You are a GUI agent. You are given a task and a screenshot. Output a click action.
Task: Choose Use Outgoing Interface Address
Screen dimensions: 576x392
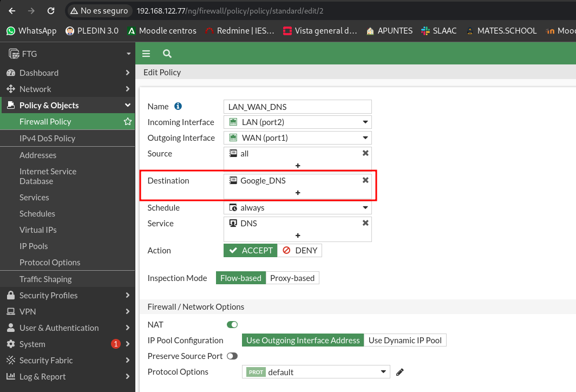coord(303,340)
